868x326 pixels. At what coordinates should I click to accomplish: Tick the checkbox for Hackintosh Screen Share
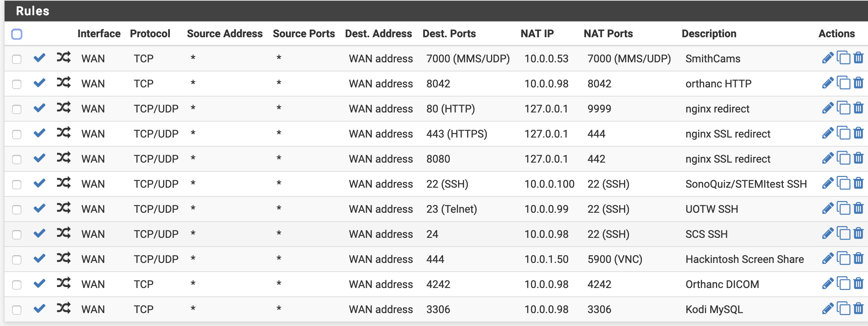point(17,260)
